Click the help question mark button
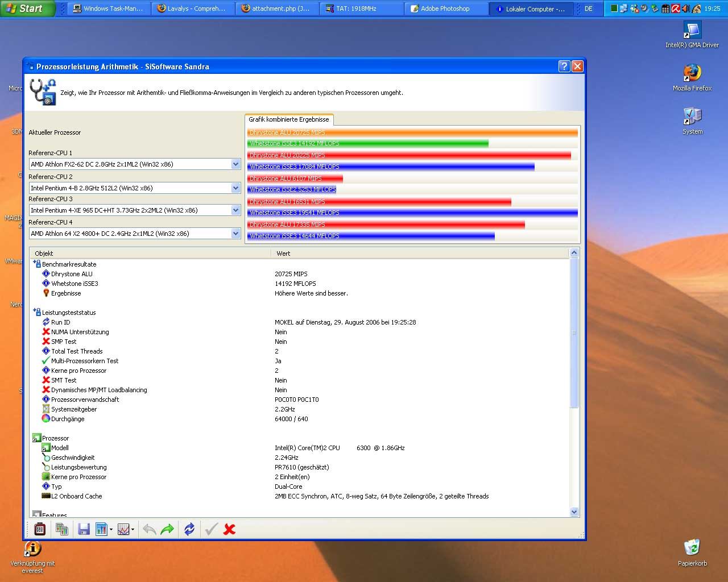 (x=564, y=66)
